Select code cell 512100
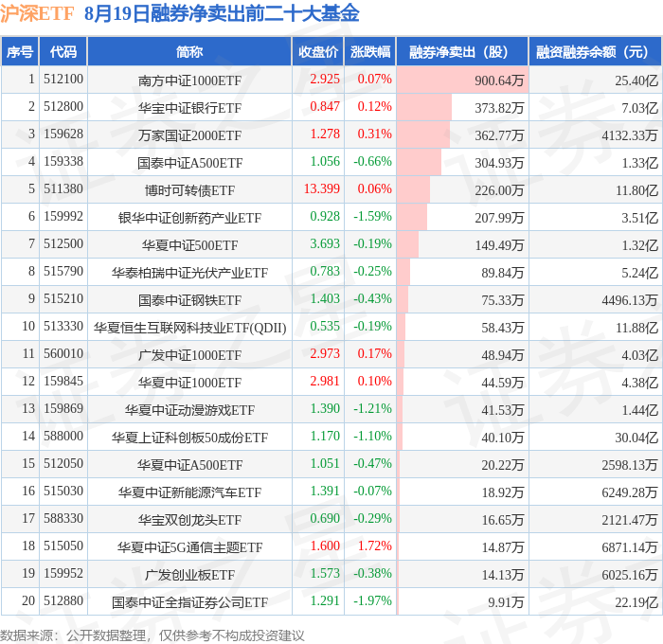The height and width of the screenshot is (644, 663). click(63, 79)
